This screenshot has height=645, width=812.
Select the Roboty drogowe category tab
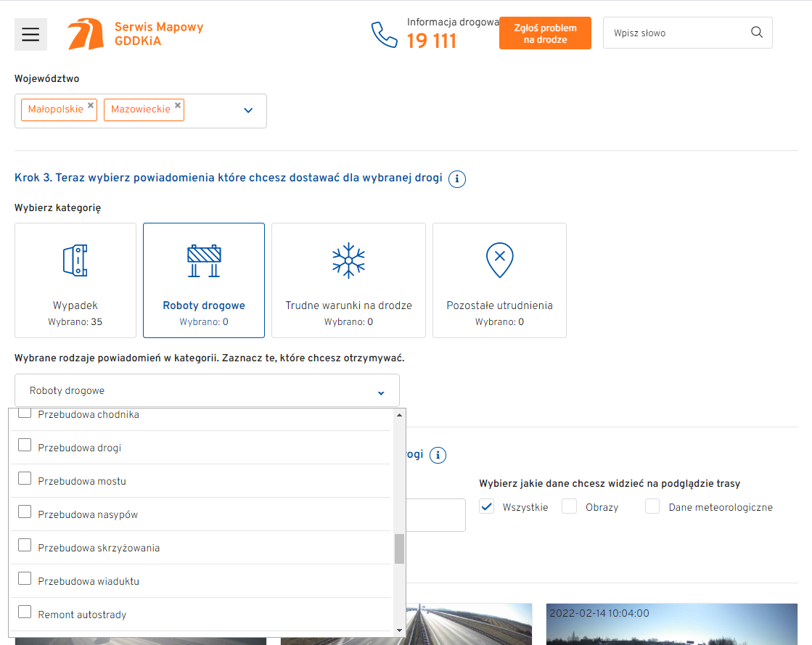204,280
